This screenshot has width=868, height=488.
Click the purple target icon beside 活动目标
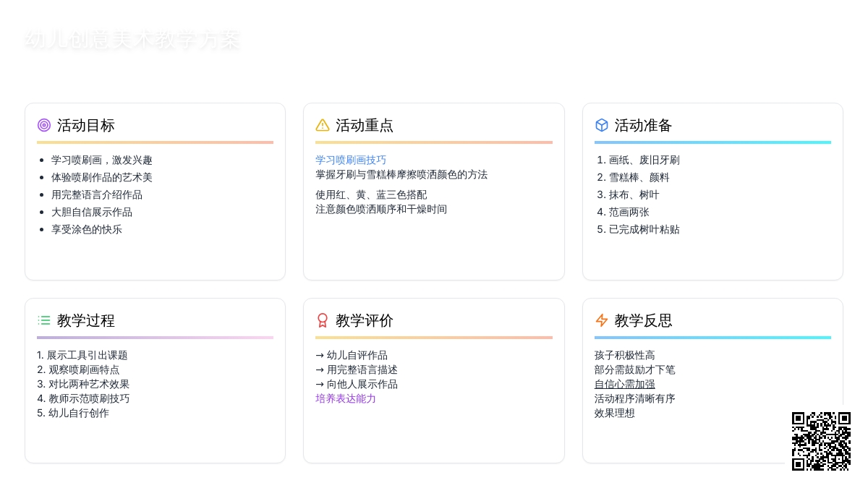click(x=44, y=125)
